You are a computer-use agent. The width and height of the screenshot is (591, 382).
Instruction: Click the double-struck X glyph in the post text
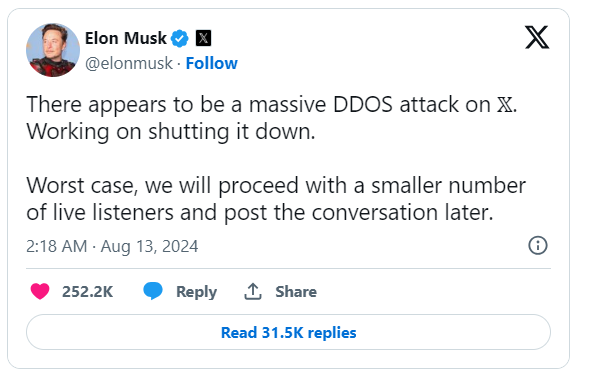505,105
